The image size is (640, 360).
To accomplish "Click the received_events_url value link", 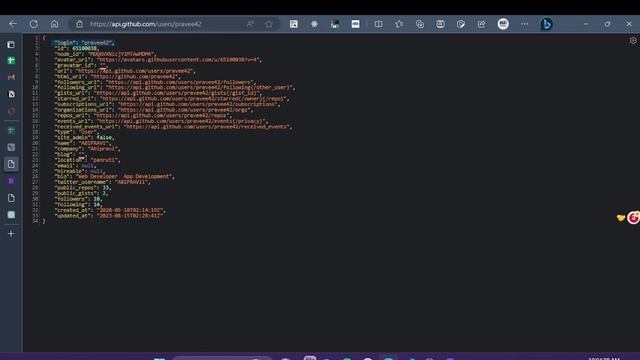I will [207, 127].
